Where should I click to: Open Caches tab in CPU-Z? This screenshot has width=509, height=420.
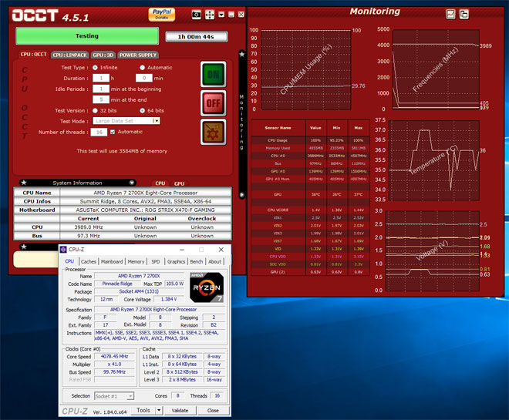88,261
